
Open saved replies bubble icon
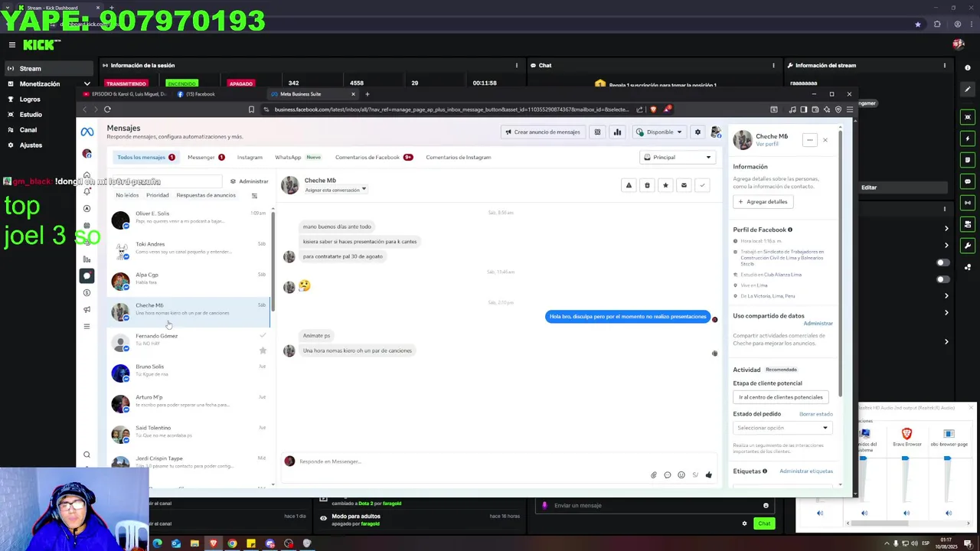coord(668,475)
